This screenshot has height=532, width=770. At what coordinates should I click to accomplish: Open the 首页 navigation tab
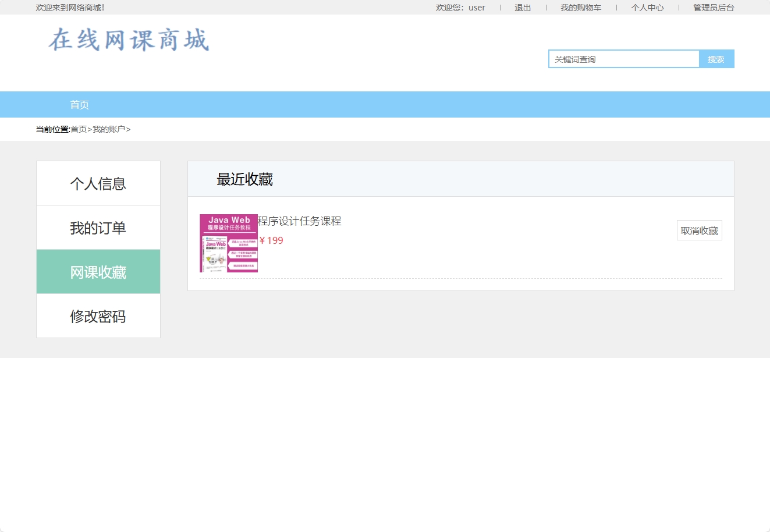[80, 104]
